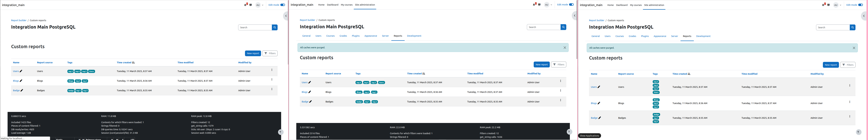The width and height of the screenshot is (868, 140).
Task: Click New report button in left window
Action: tap(253, 53)
